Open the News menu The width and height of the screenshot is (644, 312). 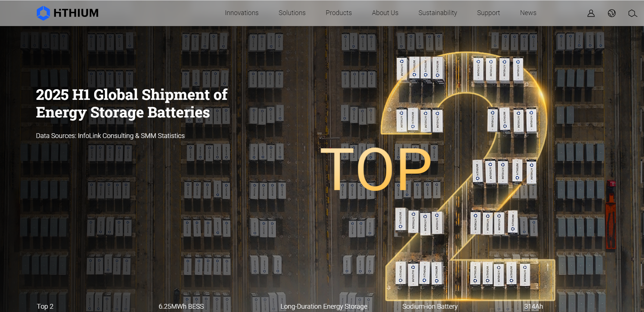[x=528, y=13]
